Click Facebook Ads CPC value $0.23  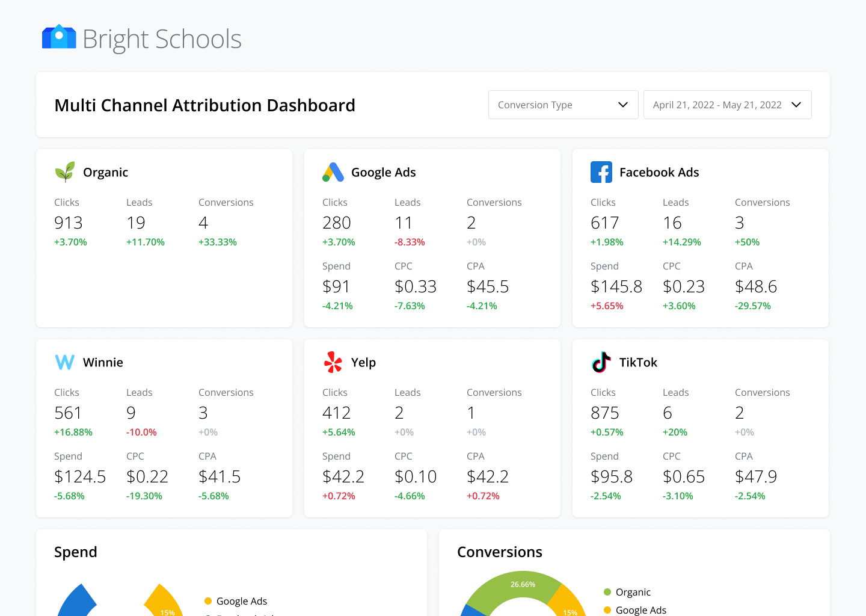[x=684, y=286]
